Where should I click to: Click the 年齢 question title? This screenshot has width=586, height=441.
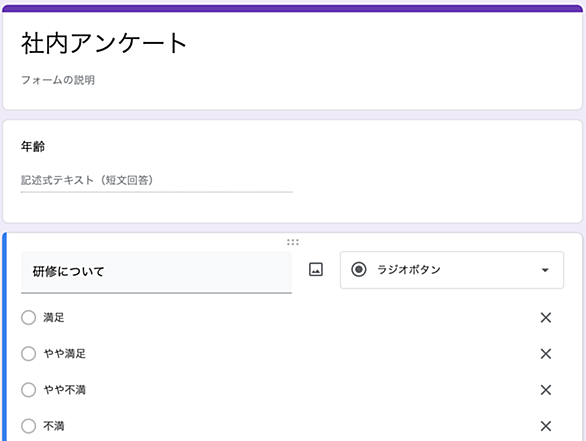(33, 147)
